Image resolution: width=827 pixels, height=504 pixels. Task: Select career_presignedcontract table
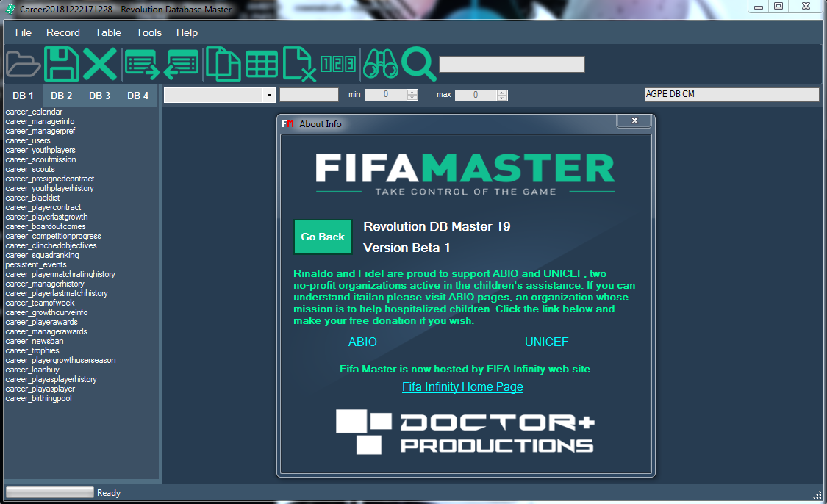coord(49,179)
